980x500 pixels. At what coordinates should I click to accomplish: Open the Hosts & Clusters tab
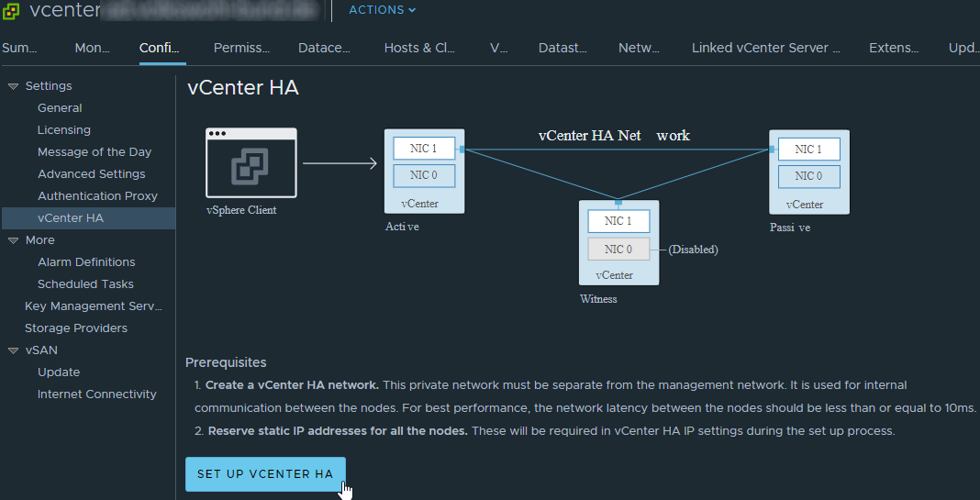coord(419,48)
